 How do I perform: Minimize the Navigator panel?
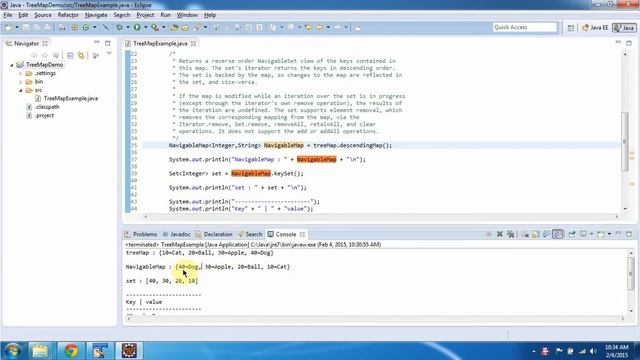[x=97, y=42]
